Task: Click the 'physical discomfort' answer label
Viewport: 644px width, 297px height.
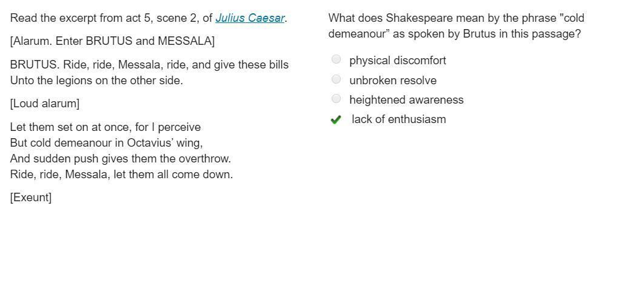Action: [398, 61]
